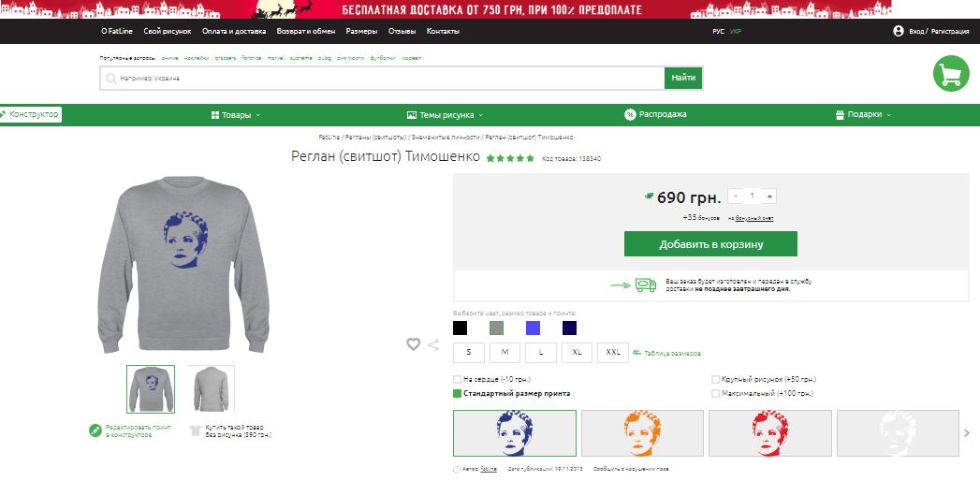Select the bright blue color swatch
Viewport: 980px width, 481px height.
[x=534, y=328]
